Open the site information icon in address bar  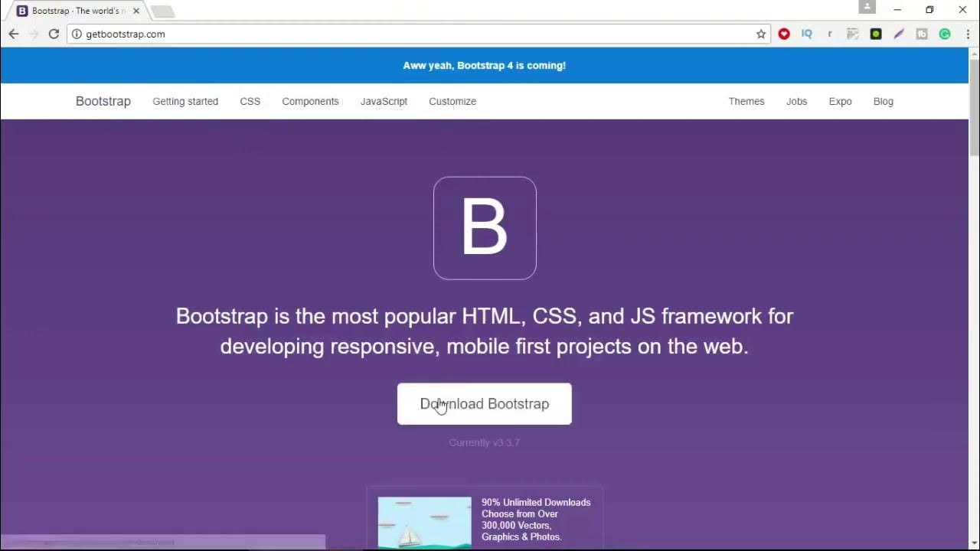tap(77, 34)
